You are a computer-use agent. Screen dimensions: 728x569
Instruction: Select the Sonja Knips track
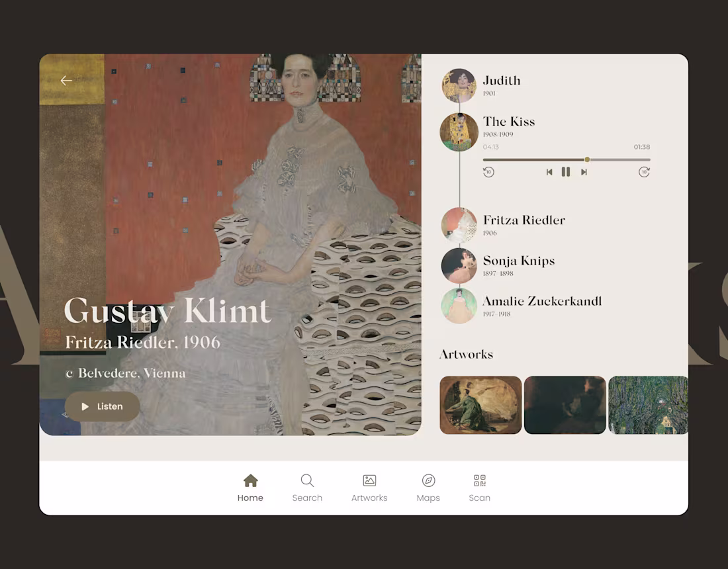click(x=519, y=265)
